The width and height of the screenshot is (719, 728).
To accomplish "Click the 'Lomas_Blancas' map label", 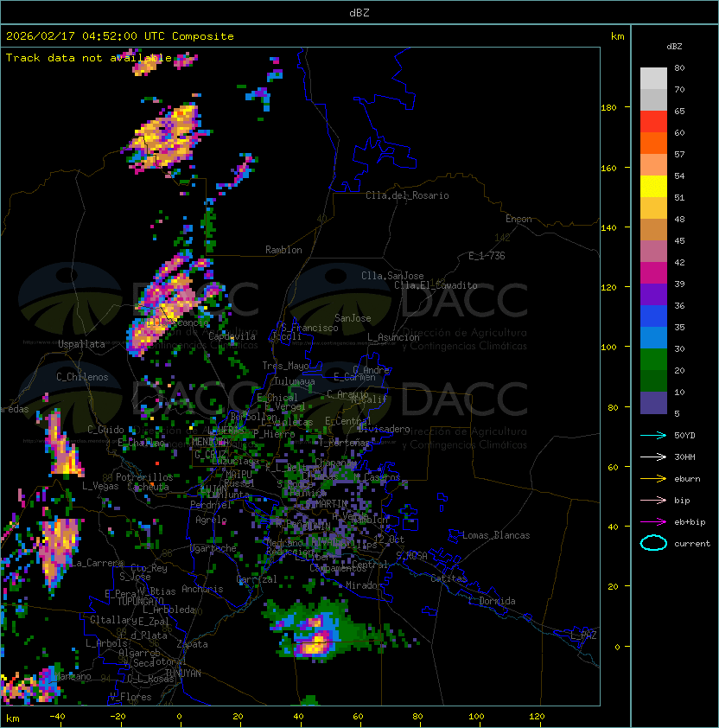I will 496,535.
